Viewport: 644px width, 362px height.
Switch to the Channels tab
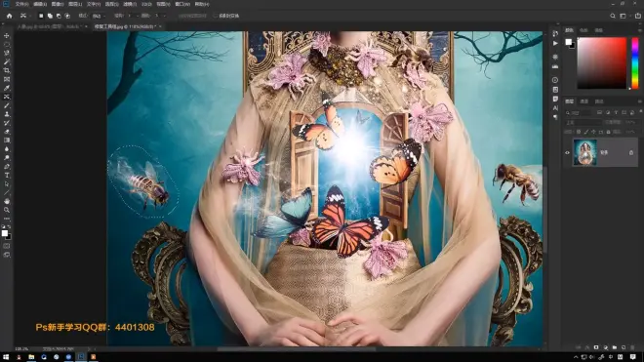tap(584, 101)
